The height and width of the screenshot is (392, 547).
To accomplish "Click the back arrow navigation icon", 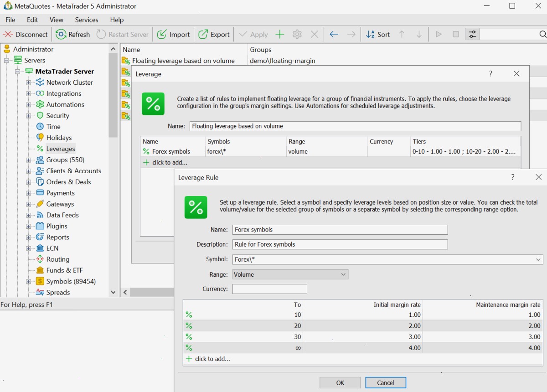I will pos(334,34).
